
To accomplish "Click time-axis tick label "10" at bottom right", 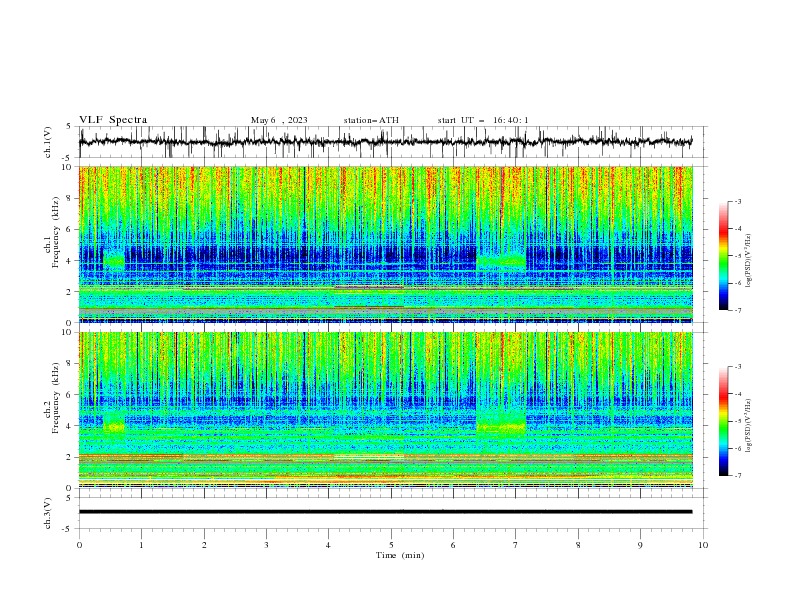I will click(x=703, y=545).
